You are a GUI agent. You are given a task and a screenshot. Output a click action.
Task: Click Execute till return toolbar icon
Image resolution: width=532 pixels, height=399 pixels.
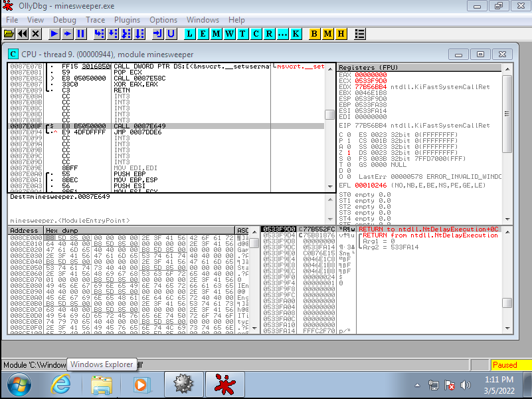(158, 34)
